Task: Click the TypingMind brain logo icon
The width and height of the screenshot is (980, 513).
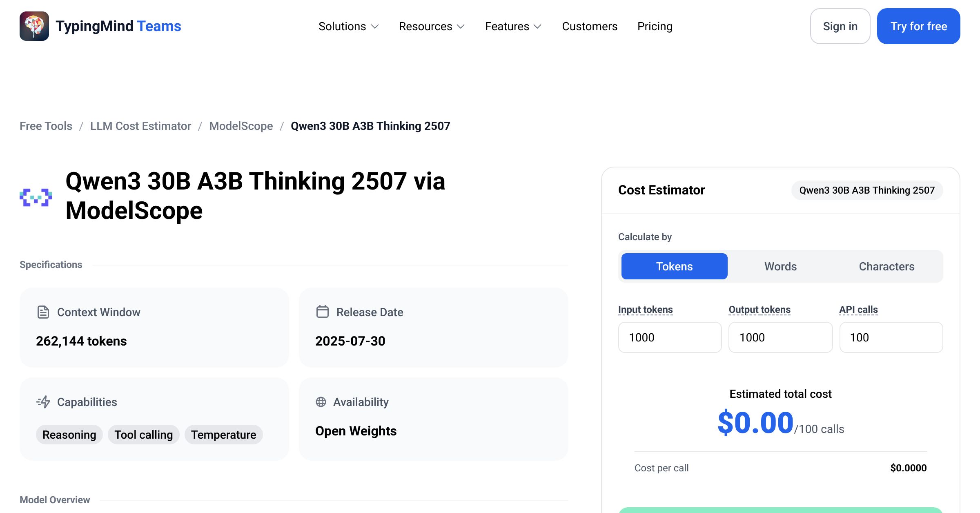Action: click(x=34, y=26)
